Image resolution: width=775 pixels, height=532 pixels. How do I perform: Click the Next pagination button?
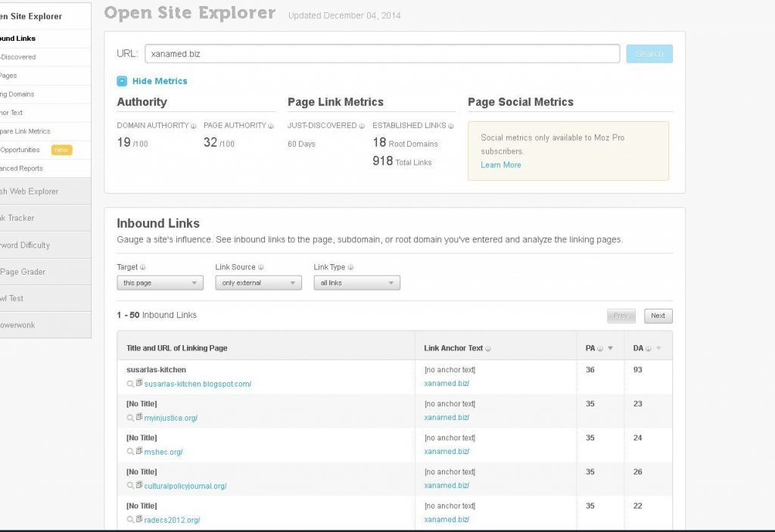click(x=658, y=316)
